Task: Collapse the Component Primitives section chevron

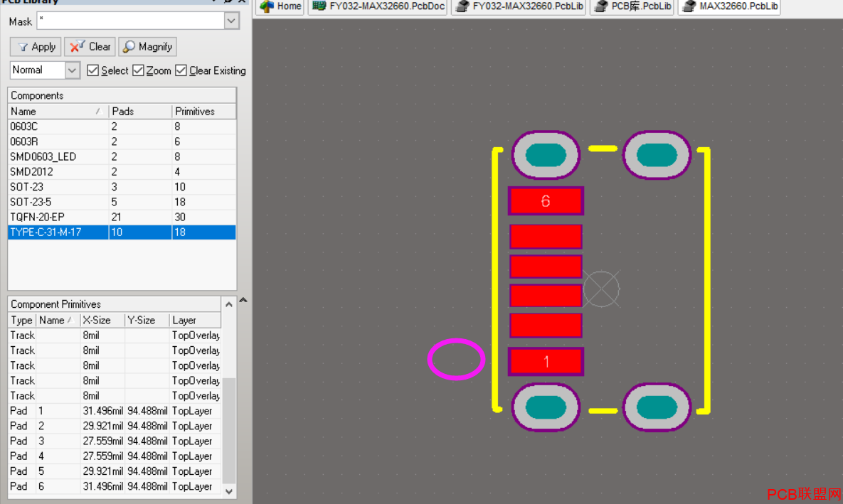Action: [243, 301]
